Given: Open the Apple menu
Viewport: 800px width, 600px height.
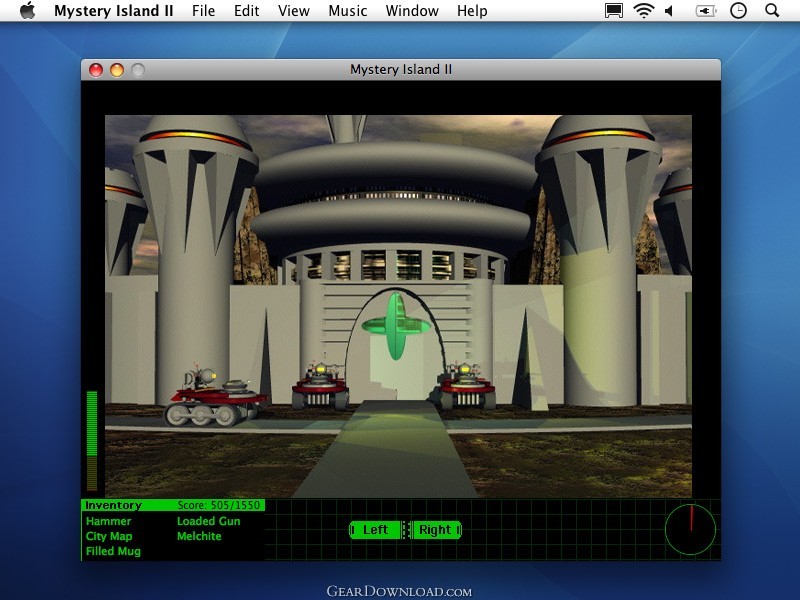Looking at the screenshot, I should click(28, 10).
